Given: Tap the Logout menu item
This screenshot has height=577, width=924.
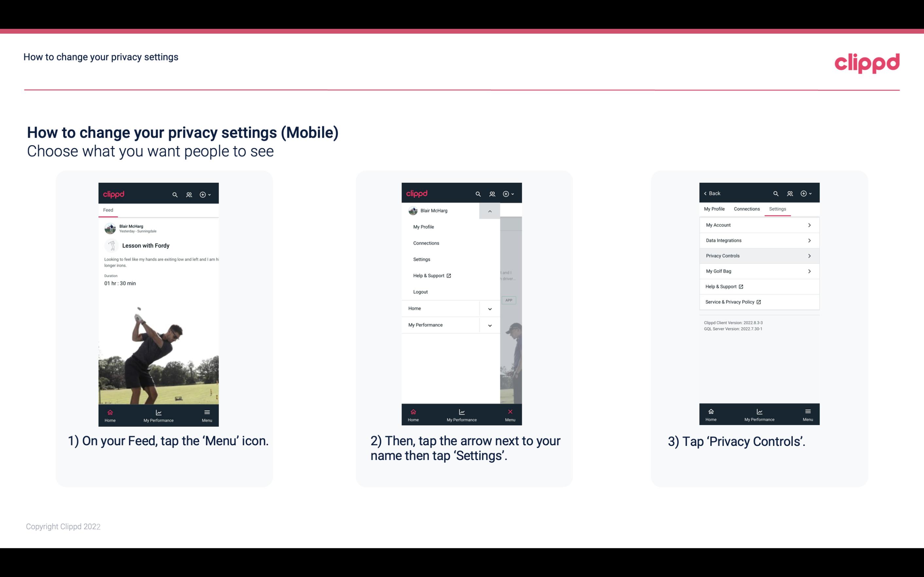Looking at the screenshot, I should coord(421,291).
